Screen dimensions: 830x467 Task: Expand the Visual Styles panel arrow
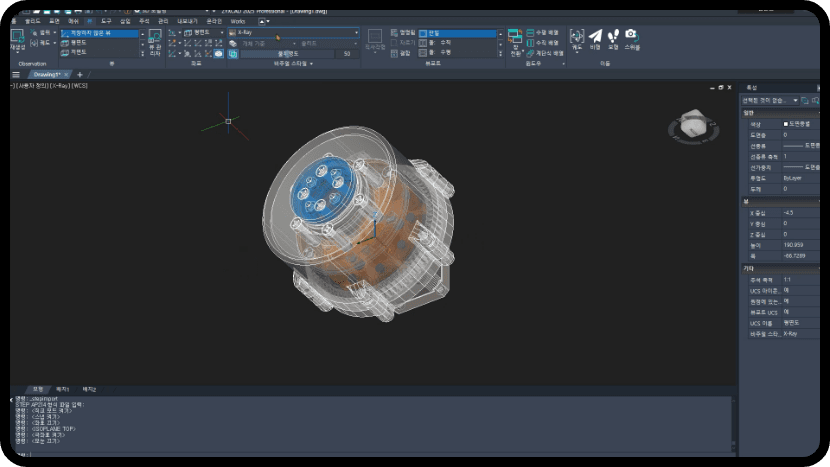point(311,63)
